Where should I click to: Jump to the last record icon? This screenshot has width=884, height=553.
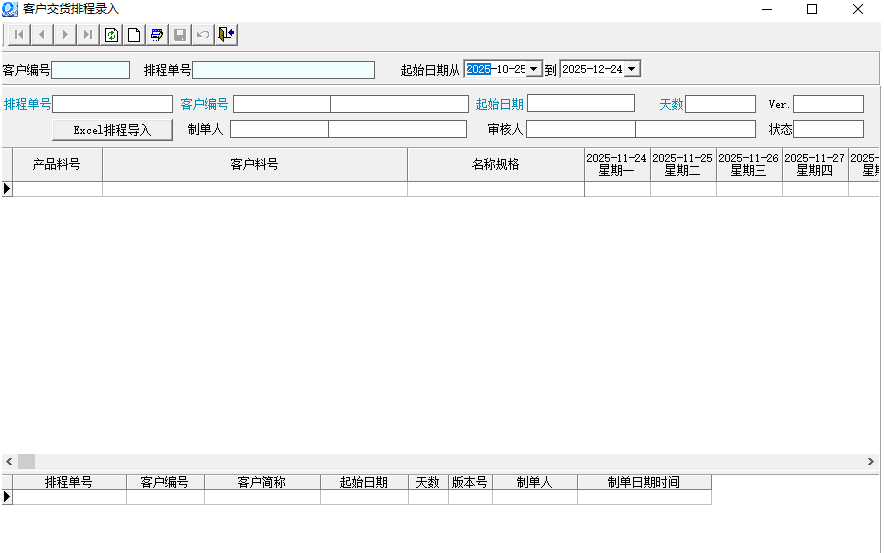click(88, 35)
